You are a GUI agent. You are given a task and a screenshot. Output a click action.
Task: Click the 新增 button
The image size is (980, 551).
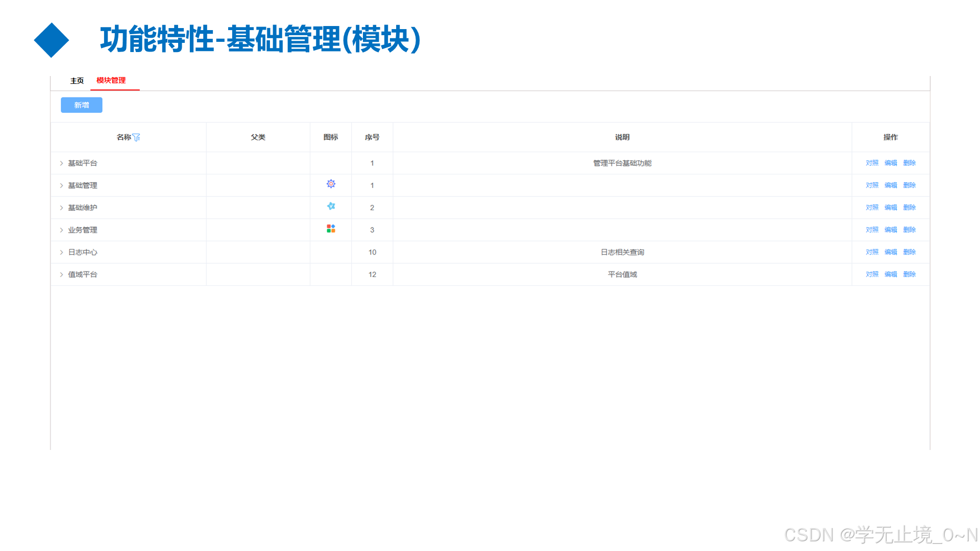(x=81, y=105)
